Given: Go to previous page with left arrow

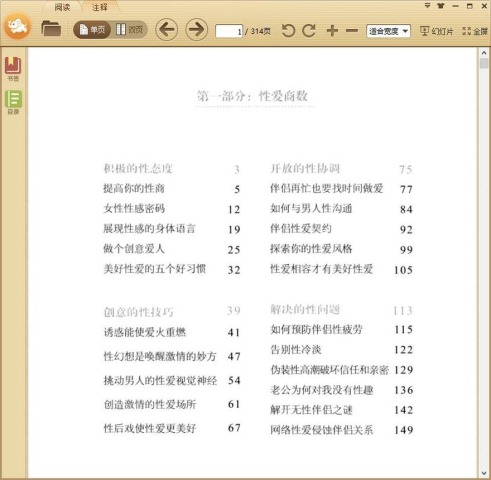Looking at the screenshot, I should pyautogui.click(x=166, y=30).
